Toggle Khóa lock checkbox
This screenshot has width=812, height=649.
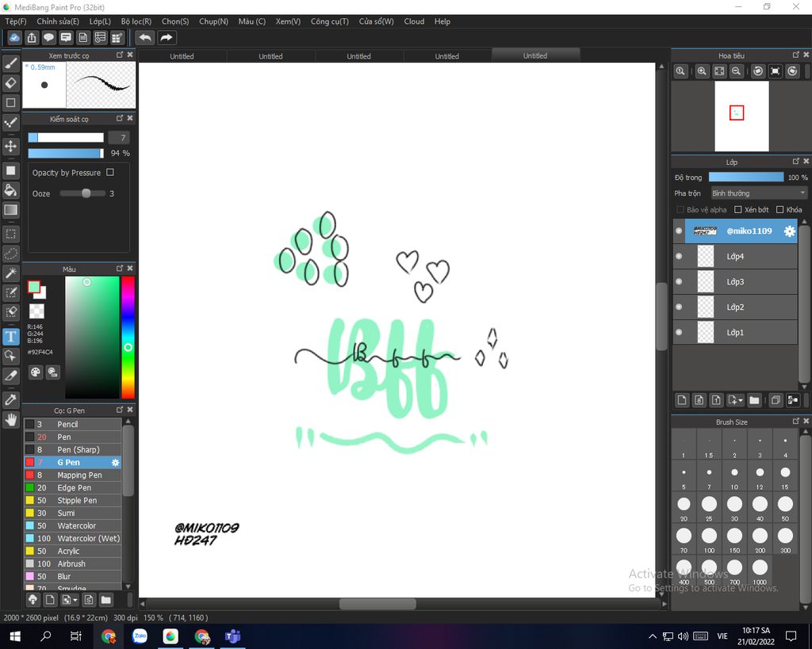tap(780, 210)
